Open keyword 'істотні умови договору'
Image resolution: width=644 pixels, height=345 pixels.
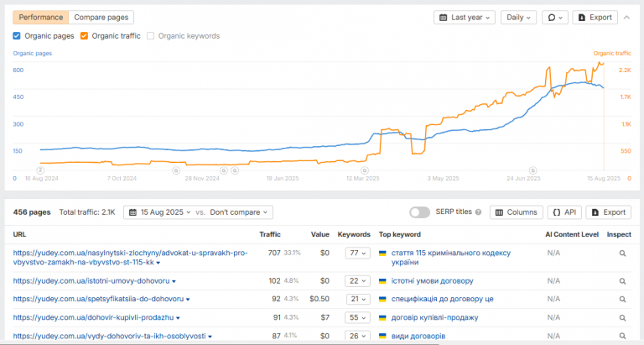432,281
